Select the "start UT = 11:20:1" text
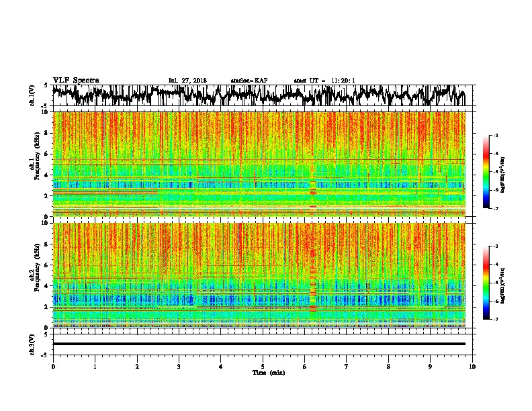Image resolution: width=532 pixels, height=411 pixels. [x=324, y=81]
